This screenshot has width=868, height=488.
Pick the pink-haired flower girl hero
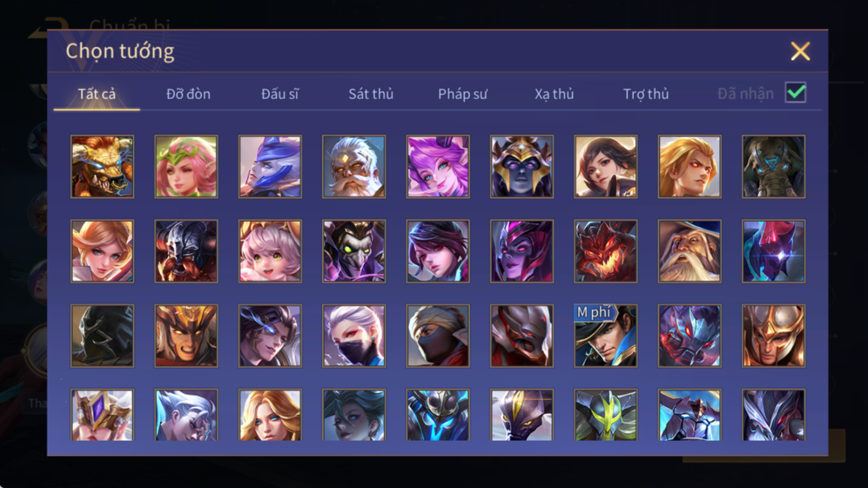point(186,166)
